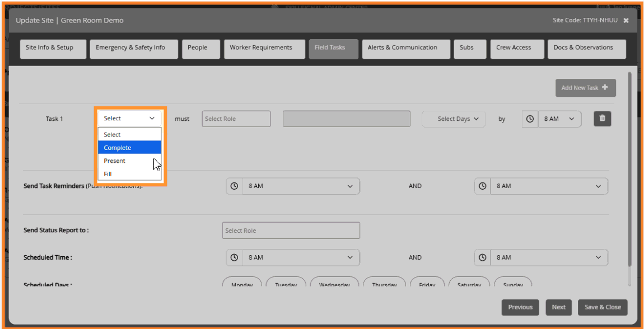Screen dimensions: 644x329
Task: Toggle Monday as a scheduled day
Action: (x=242, y=284)
